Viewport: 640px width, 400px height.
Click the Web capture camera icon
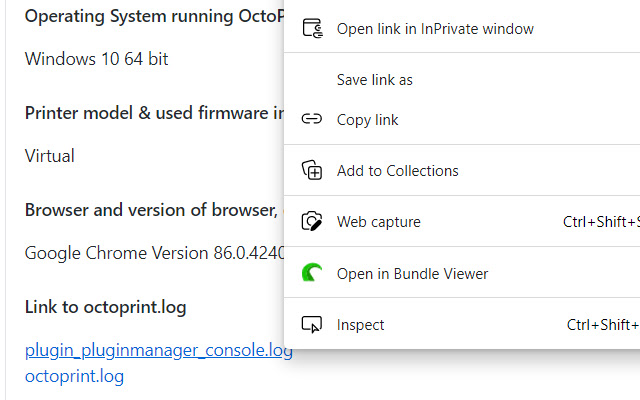pyautogui.click(x=312, y=221)
